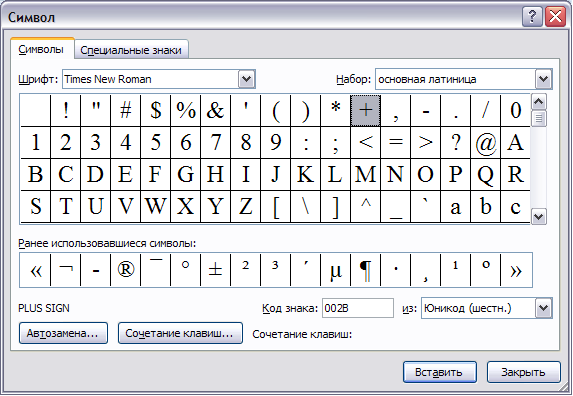Image resolution: width=573 pixels, height=396 pixels.
Task: Switch to the Символы tab
Action: (42, 49)
